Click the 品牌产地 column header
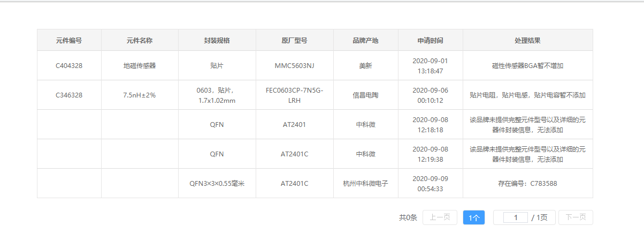 pos(365,40)
